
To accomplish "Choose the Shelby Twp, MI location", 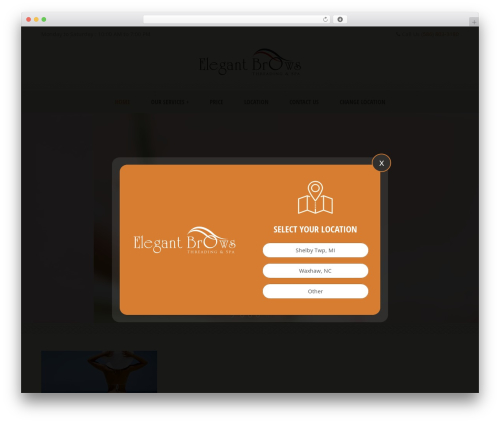I will (315, 250).
